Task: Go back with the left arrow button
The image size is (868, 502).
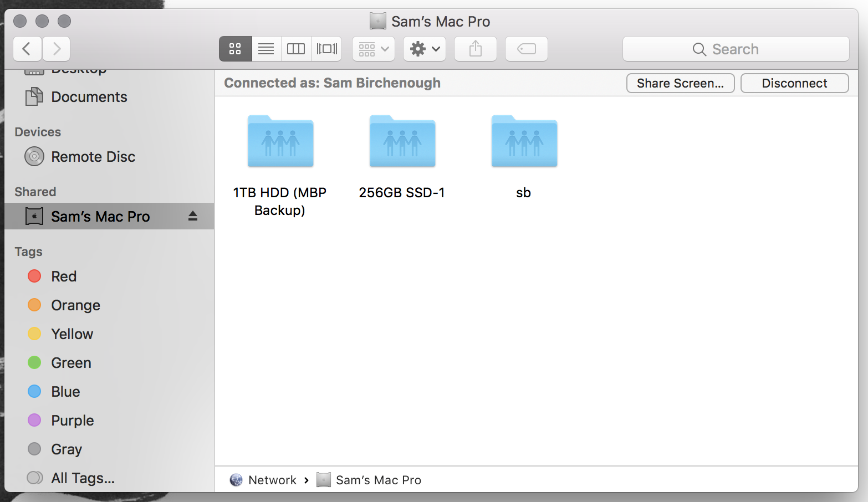Action: pyautogui.click(x=27, y=49)
